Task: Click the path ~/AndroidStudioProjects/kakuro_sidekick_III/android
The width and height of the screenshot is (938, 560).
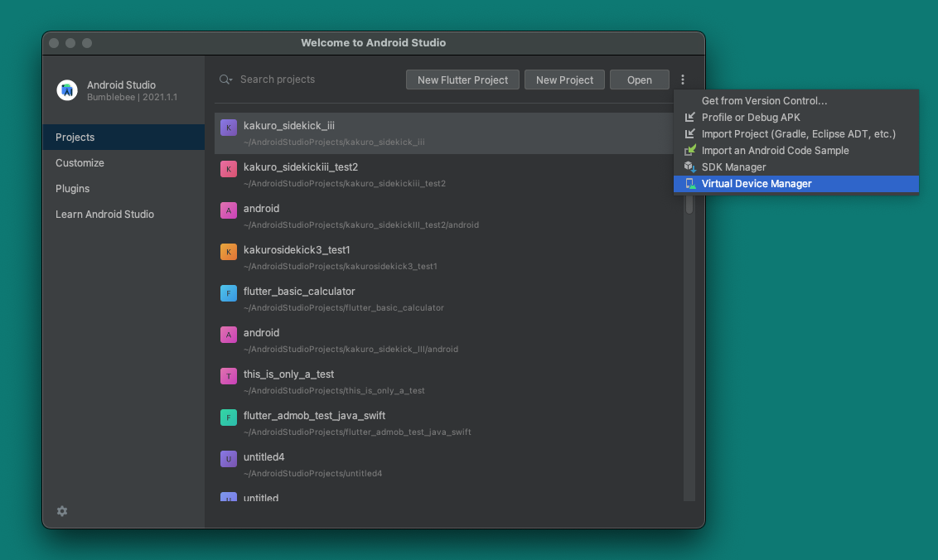Action: [x=351, y=350]
